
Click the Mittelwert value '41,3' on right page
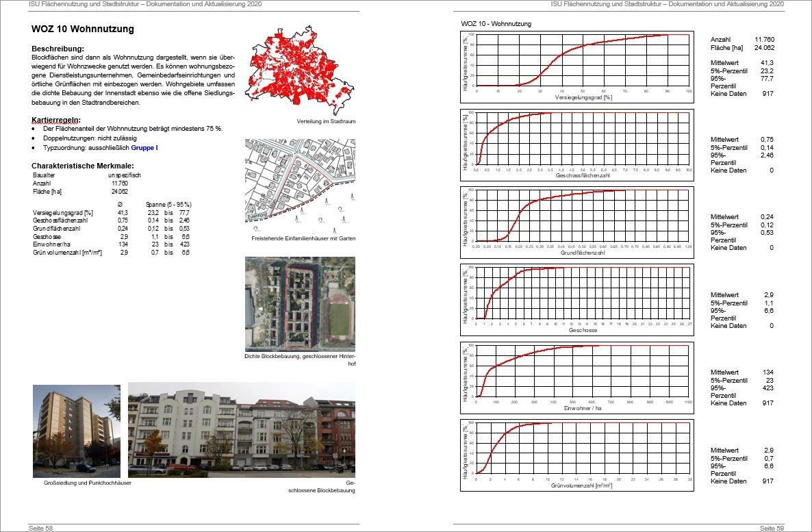(x=767, y=63)
